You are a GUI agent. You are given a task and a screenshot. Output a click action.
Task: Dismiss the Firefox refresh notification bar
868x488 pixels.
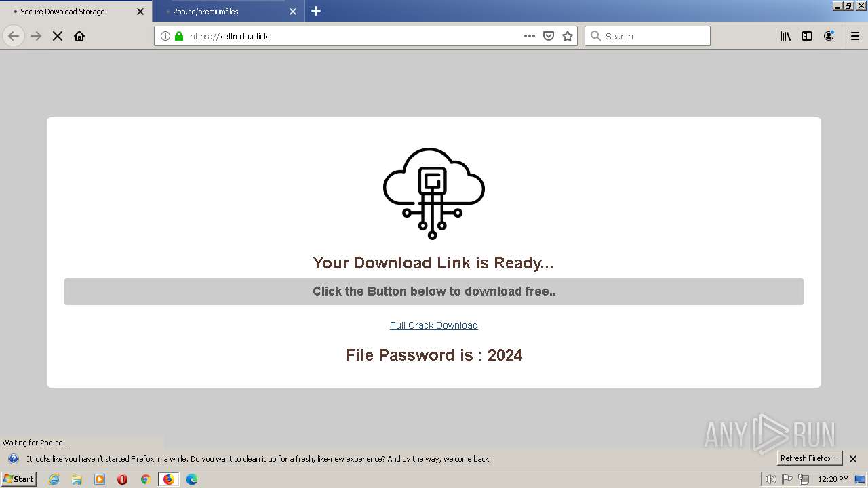(853, 459)
